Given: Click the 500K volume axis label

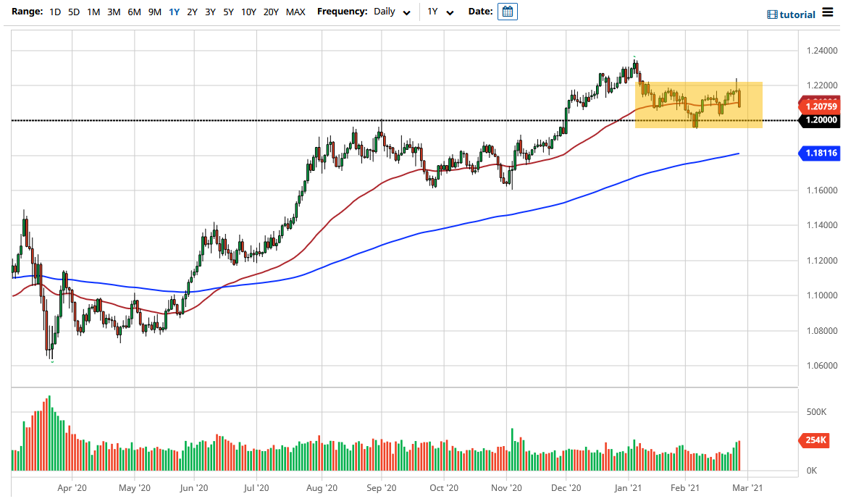Looking at the screenshot, I should pyautogui.click(x=816, y=411).
